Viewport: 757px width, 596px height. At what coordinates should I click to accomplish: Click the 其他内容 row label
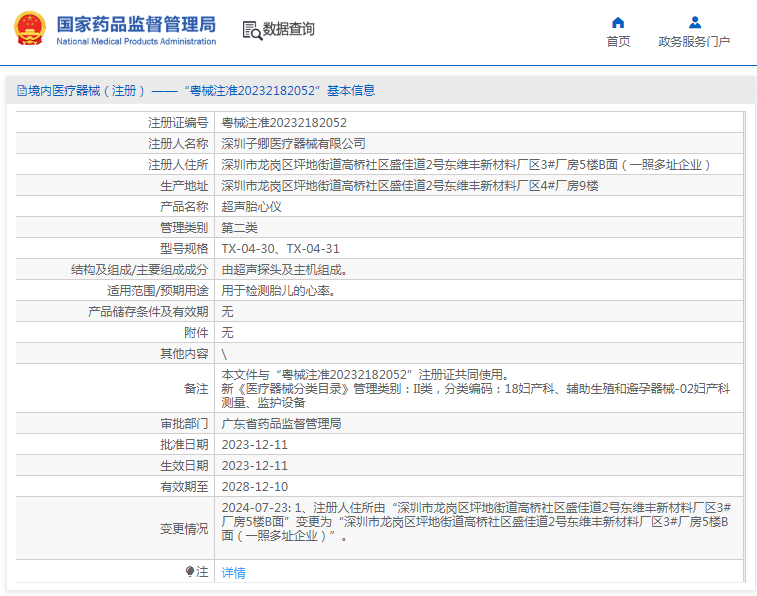[184, 354]
